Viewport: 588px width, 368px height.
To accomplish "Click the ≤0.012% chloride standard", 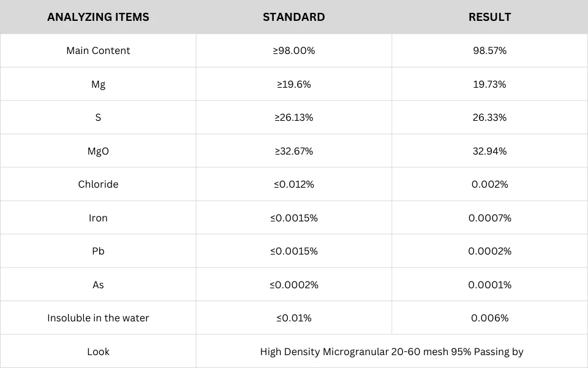I will pyautogui.click(x=293, y=185).
